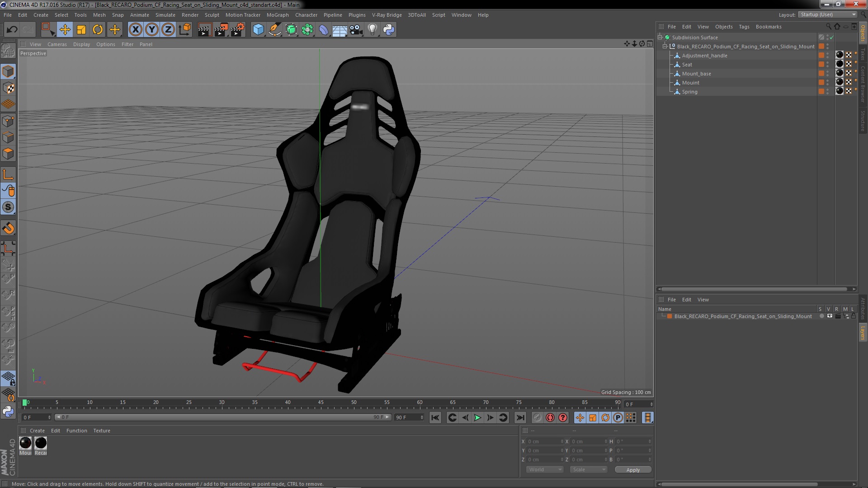Go to end of animation
This screenshot has height=488, width=868.
point(520,418)
